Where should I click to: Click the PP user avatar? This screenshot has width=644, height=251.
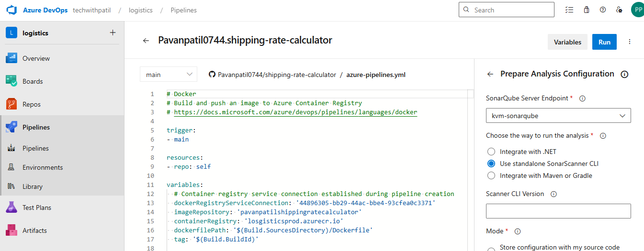[637, 10]
